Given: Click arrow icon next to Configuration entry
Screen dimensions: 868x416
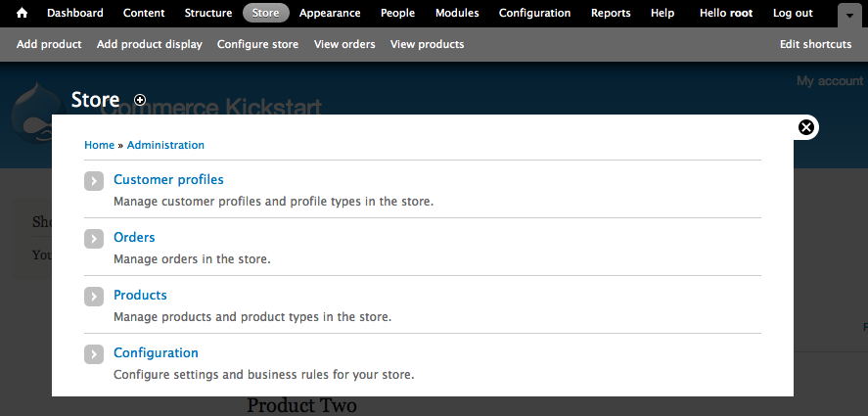Looking at the screenshot, I should coord(94,354).
